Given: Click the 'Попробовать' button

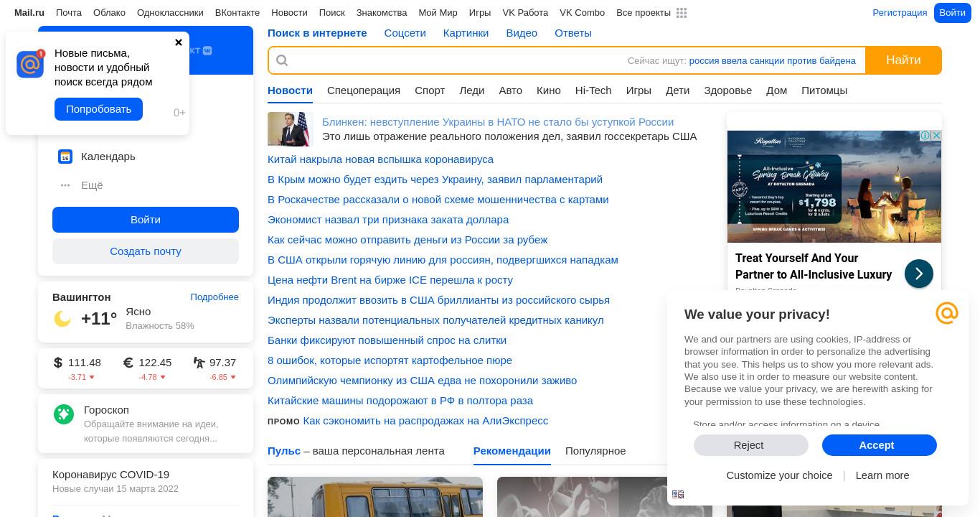Looking at the screenshot, I should 98,109.
